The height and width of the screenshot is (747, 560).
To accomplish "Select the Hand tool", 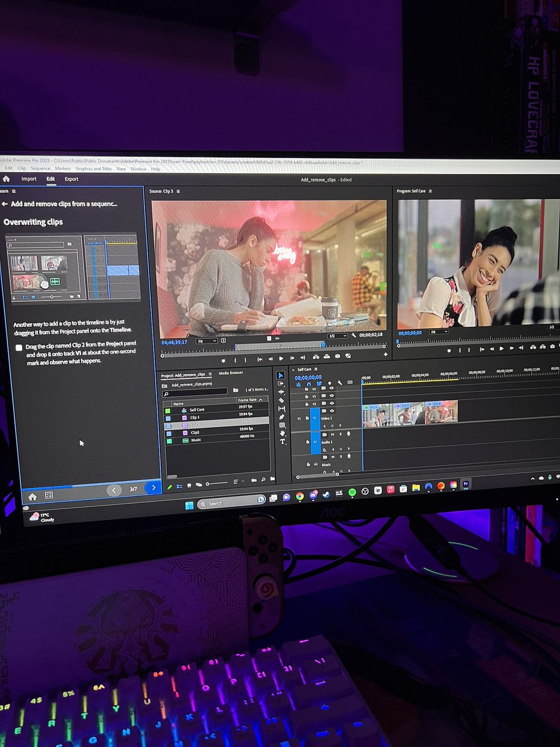I will pos(282,433).
